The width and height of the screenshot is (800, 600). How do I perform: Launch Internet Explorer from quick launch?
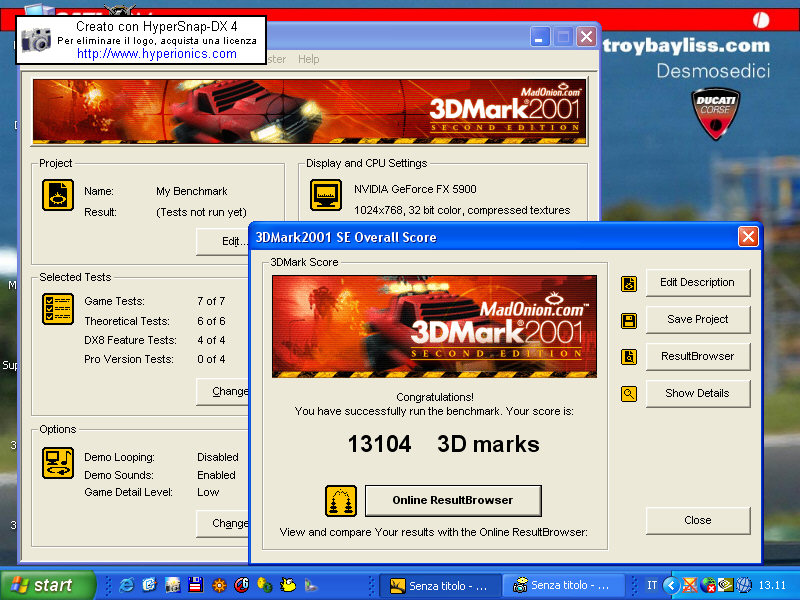click(x=126, y=585)
